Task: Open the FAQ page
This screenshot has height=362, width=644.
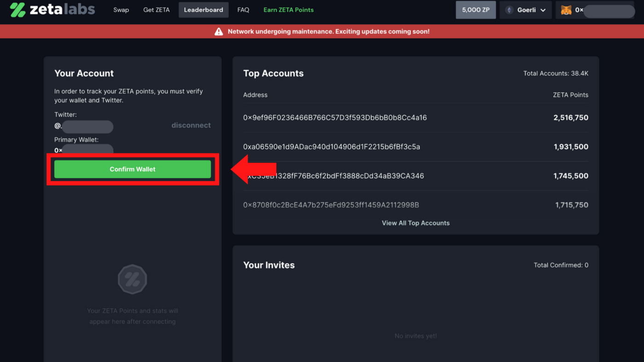Action: click(243, 10)
